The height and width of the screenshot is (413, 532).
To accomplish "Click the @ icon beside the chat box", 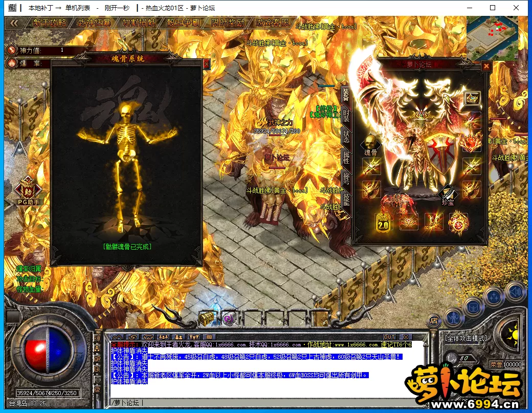I will coord(97,389).
